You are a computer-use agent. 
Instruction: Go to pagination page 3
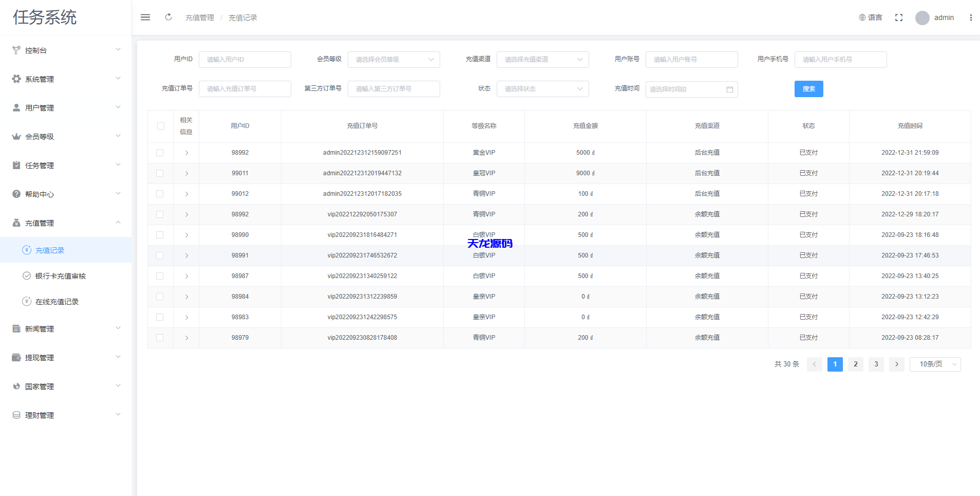pos(876,364)
